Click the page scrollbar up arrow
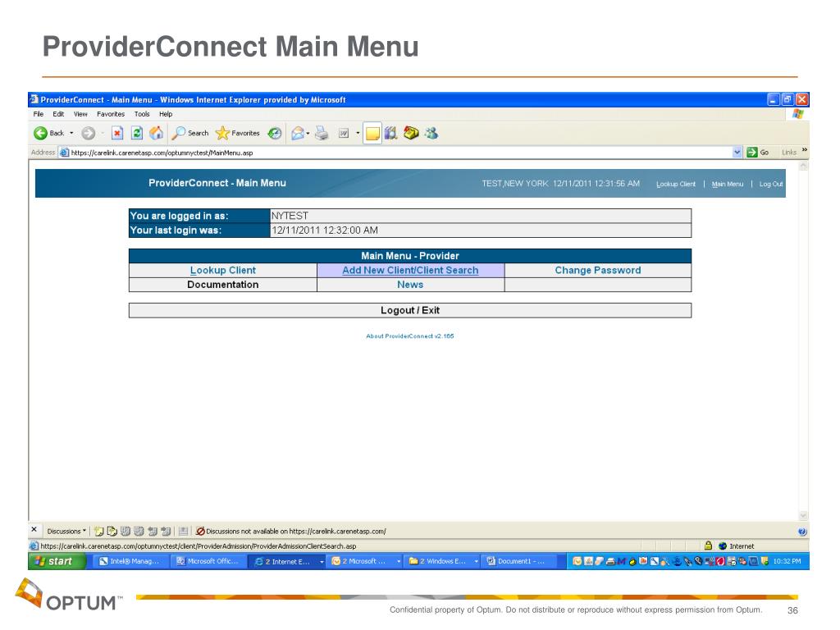The height and width of the screenshot is (630, 840). tap(803, 167)
